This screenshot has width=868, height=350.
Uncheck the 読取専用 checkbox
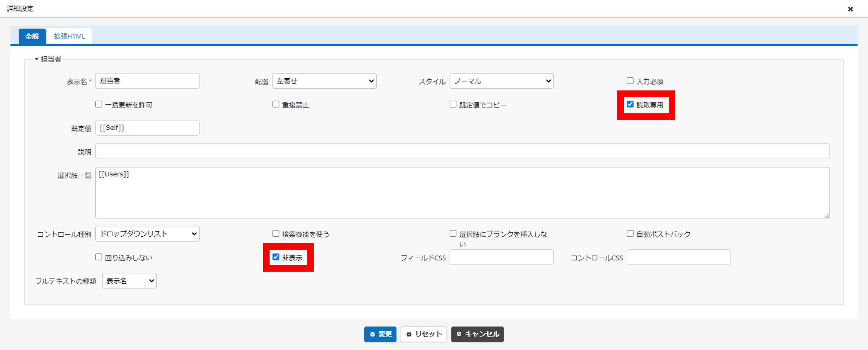pos(630,104)
